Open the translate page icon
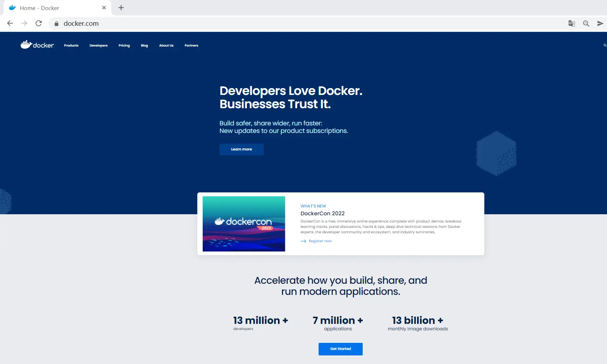607x364 pixels. tap(572, 23)
